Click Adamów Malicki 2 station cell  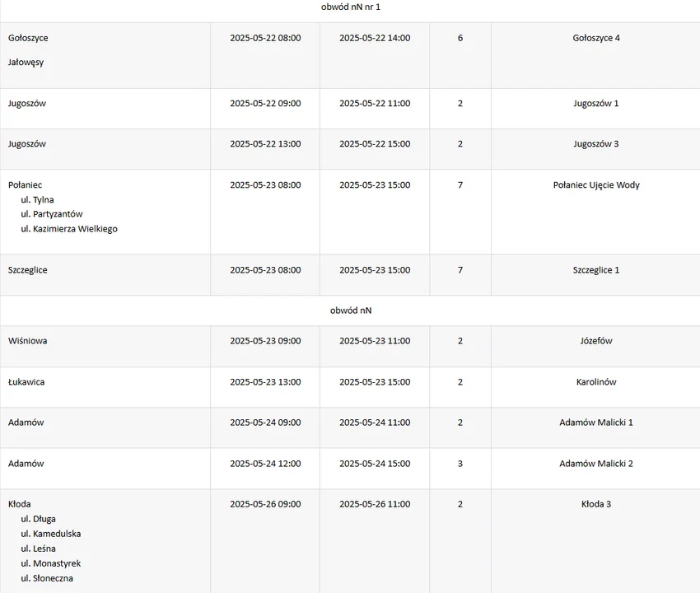(596, 464)
